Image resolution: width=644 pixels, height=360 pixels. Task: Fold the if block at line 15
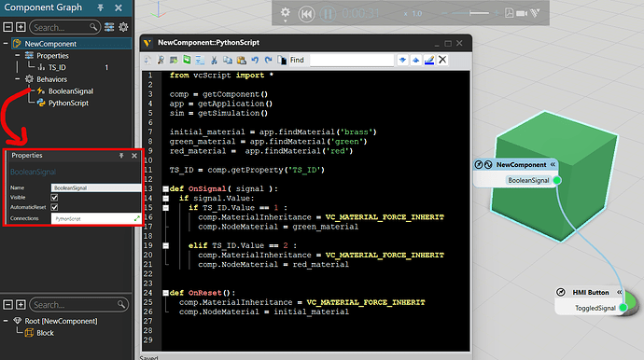click(165, 208)
